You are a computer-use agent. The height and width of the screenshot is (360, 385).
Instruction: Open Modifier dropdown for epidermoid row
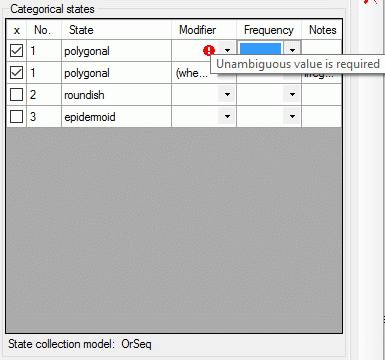(x=227, y=117)
